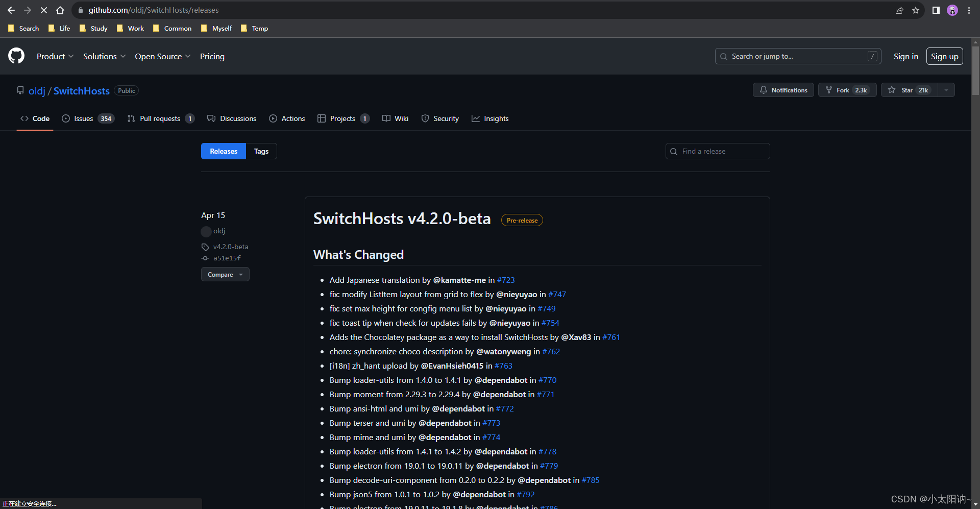Go to browser home page icon

(x=60, y=10)
